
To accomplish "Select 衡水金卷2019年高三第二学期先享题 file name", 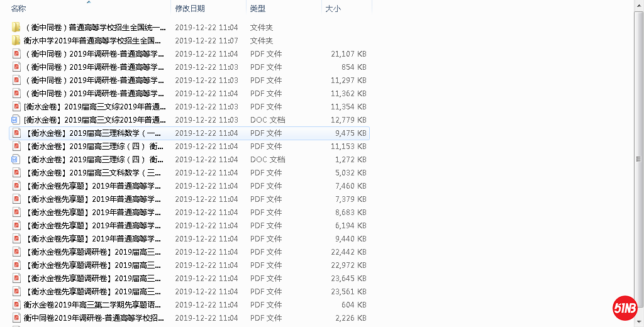I will 94,305.
